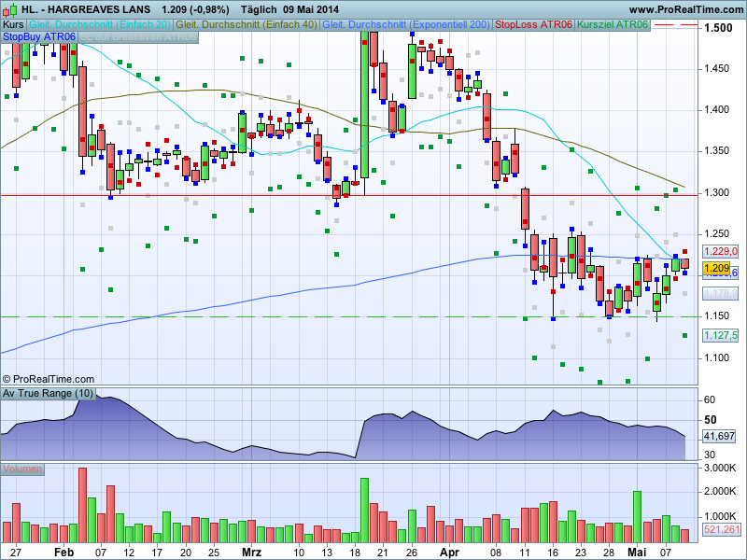Image resolution: width=747 pixels, height=560 pixels.
Task: Click the StopLoss ATR06 indicator label
Action: tap(534, 24)
